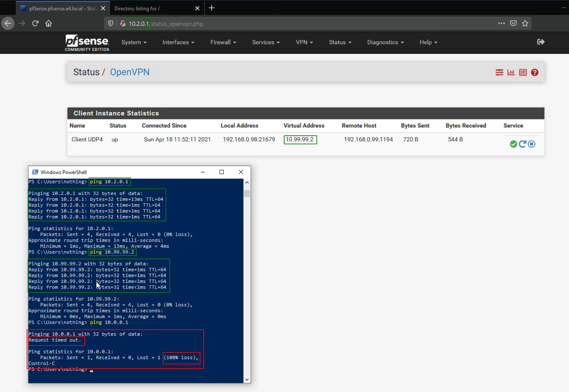Click the 720 B bytes sent value
569x392 pixels.
pos(410,139)
